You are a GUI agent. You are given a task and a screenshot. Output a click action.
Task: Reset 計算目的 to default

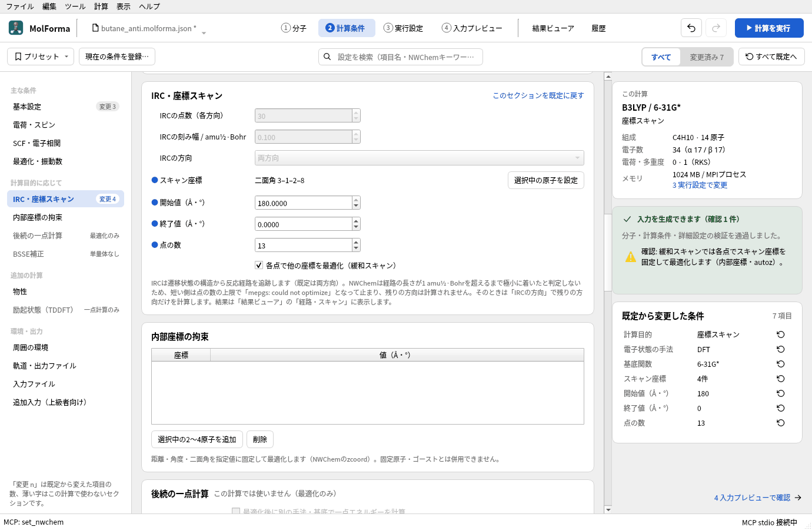pyautogui.click(x=781, y=334)
